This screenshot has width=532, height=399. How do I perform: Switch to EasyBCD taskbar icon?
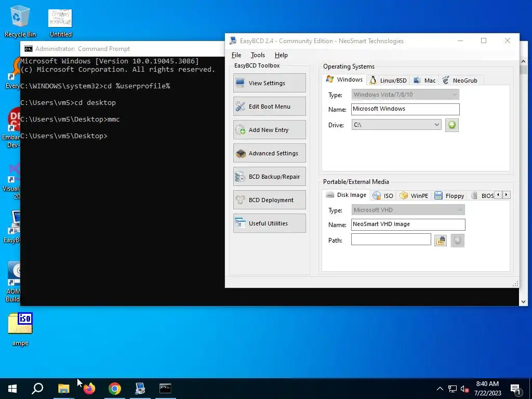click(140, 389)
